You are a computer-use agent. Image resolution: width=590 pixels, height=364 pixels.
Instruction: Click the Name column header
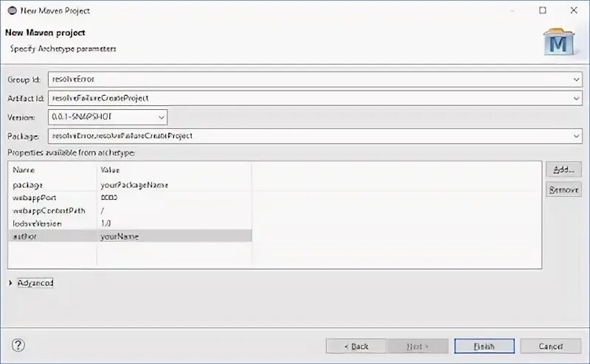coord(24,170)
